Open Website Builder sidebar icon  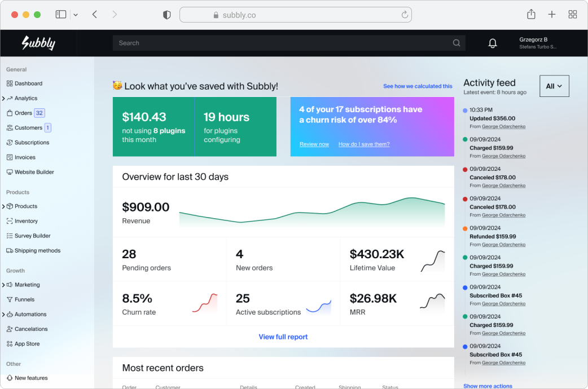10,172
